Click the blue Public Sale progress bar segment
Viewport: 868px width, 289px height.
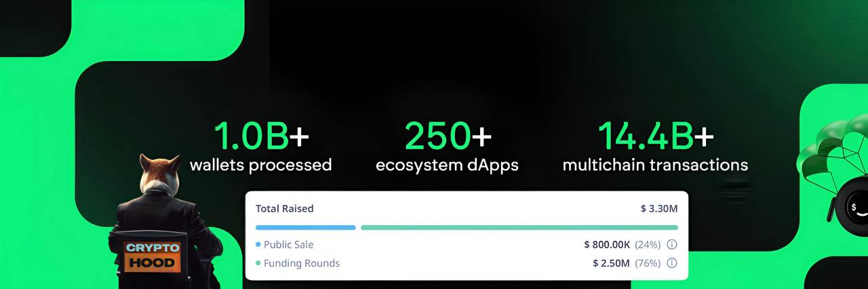click(x=305, y=227)
